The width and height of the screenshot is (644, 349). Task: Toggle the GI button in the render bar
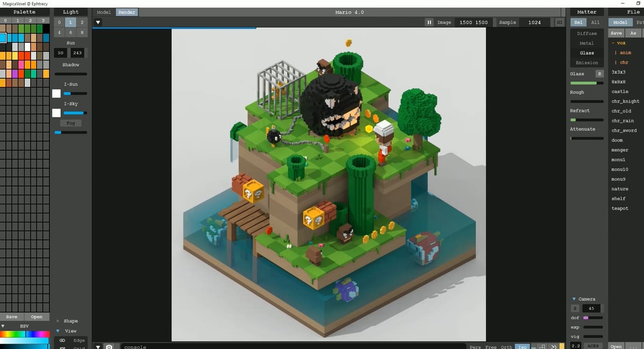click(x=560, y=23)
